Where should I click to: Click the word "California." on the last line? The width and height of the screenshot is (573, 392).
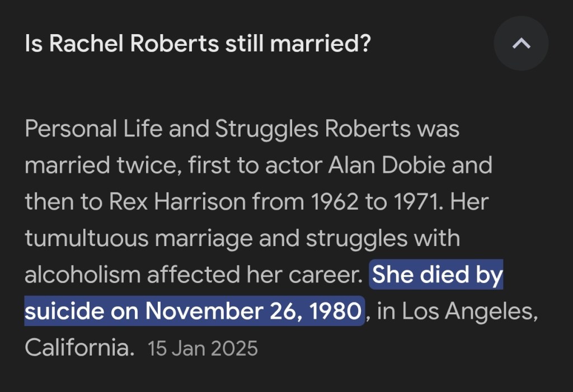[x=79, y=348]
